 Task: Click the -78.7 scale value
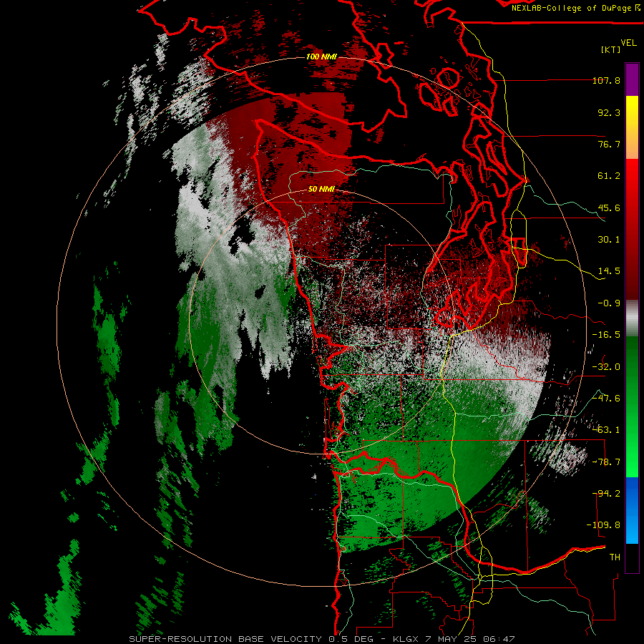pyautogui.click(x=606, y=462)
